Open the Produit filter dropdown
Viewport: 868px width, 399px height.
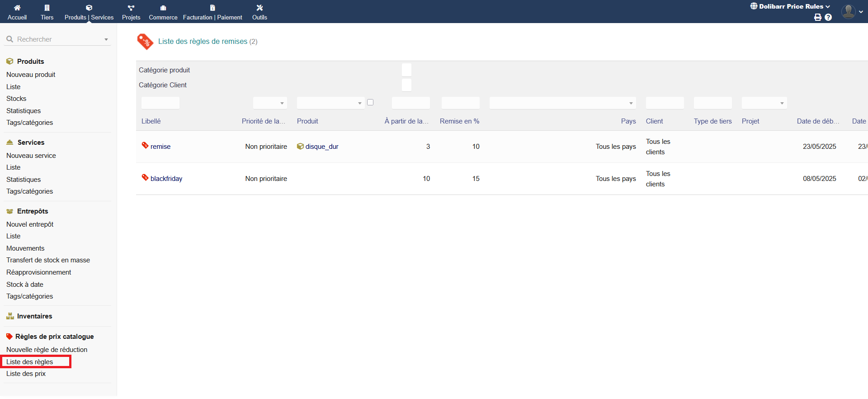330,103
